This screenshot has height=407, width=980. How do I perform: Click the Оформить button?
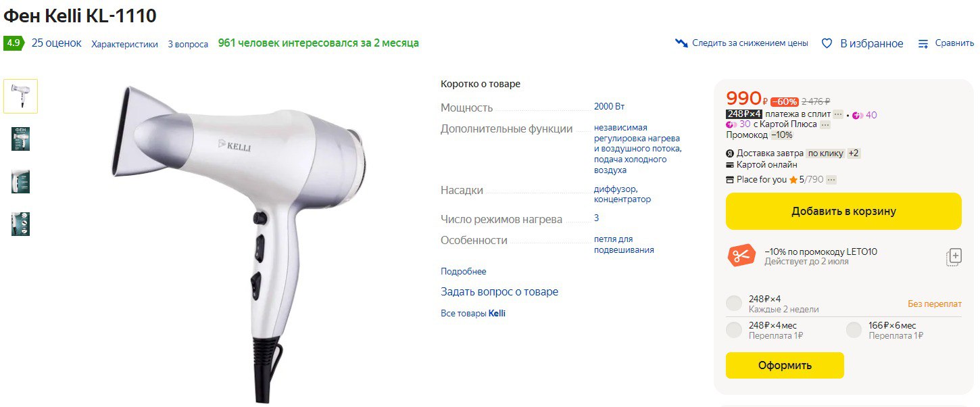785,365
